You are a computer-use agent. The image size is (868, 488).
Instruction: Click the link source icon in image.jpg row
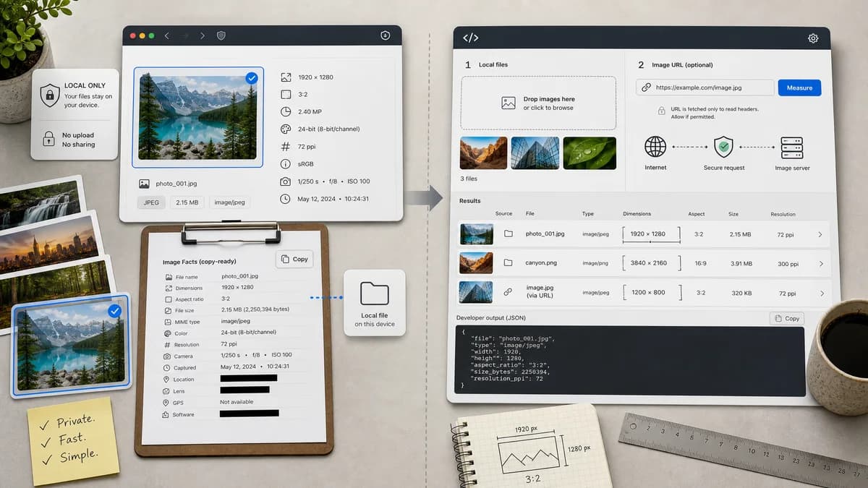click(509, 292)
